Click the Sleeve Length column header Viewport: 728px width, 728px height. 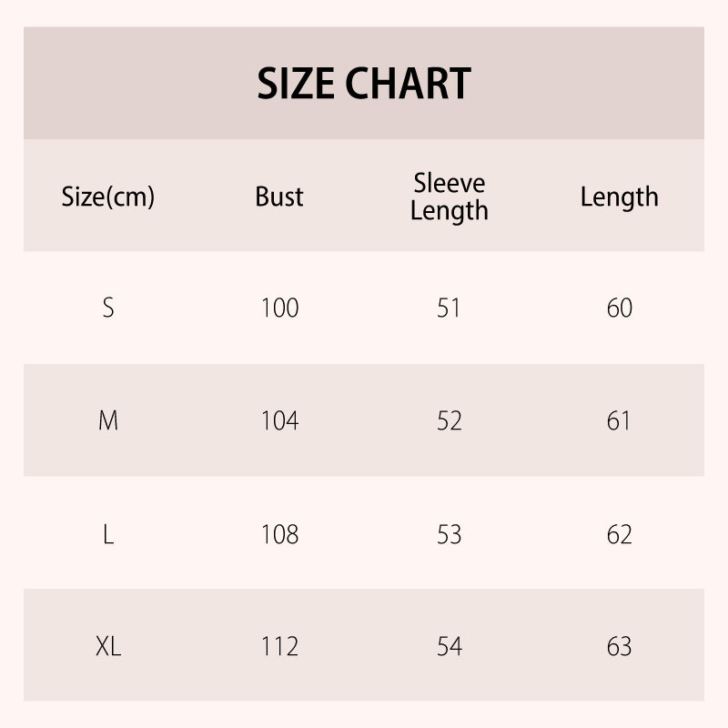[x=449, y=197]
